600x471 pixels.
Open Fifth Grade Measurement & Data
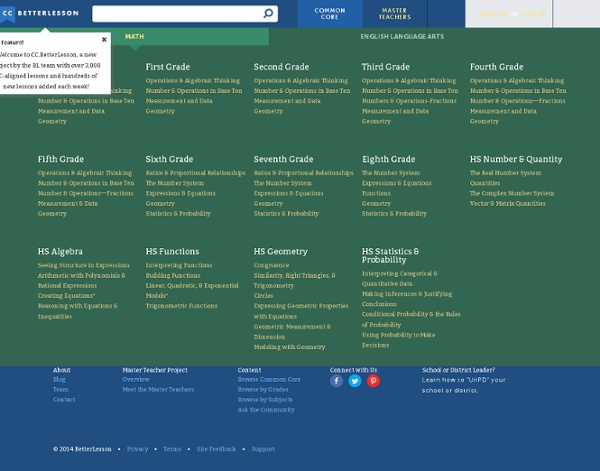(x=68, y=204)
